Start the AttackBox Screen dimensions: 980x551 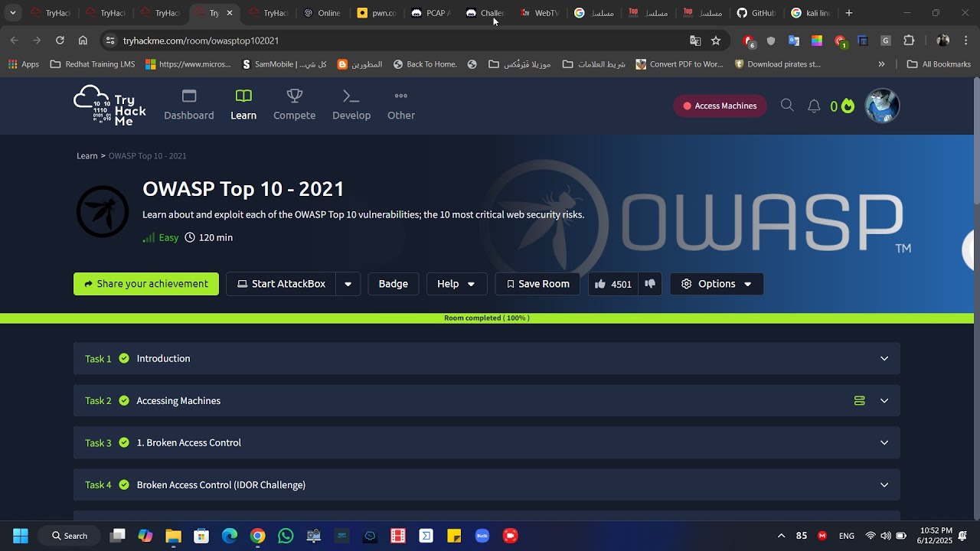pos(281,284)
